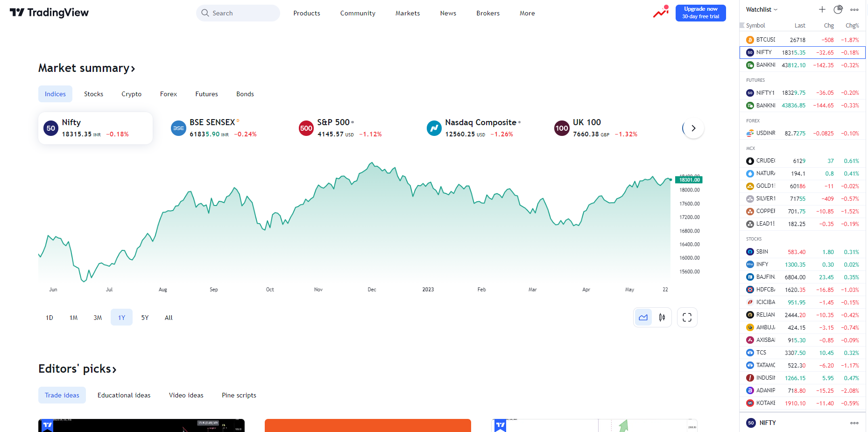Click the SBIN logo in watchlist
This screenshot has width=868, height=432.
tap(750, 252)
